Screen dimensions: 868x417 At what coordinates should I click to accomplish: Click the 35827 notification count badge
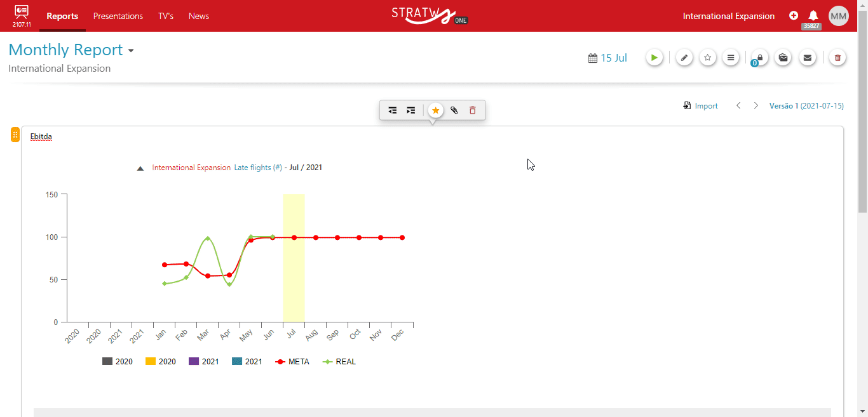click(811, 26)
